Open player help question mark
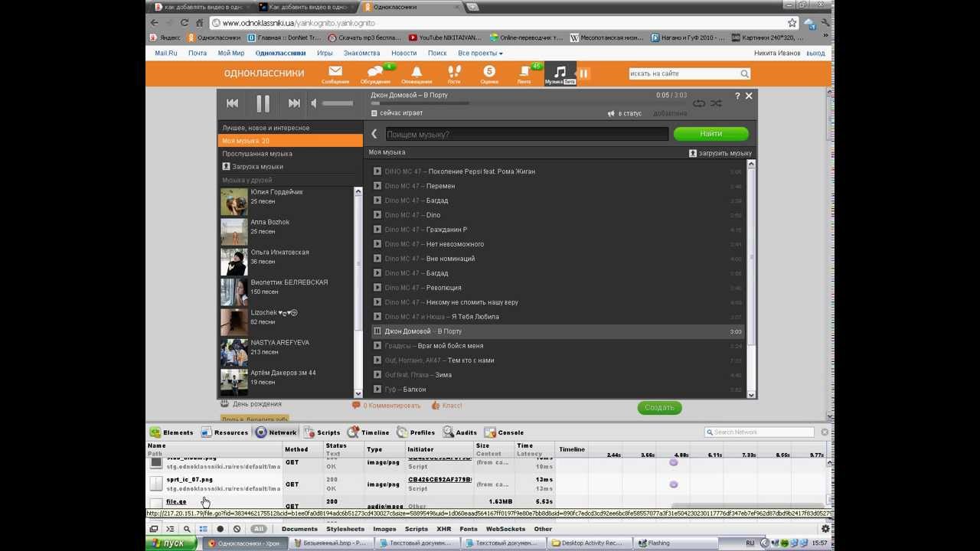The image size is (980, 551). tap(737, 96)
